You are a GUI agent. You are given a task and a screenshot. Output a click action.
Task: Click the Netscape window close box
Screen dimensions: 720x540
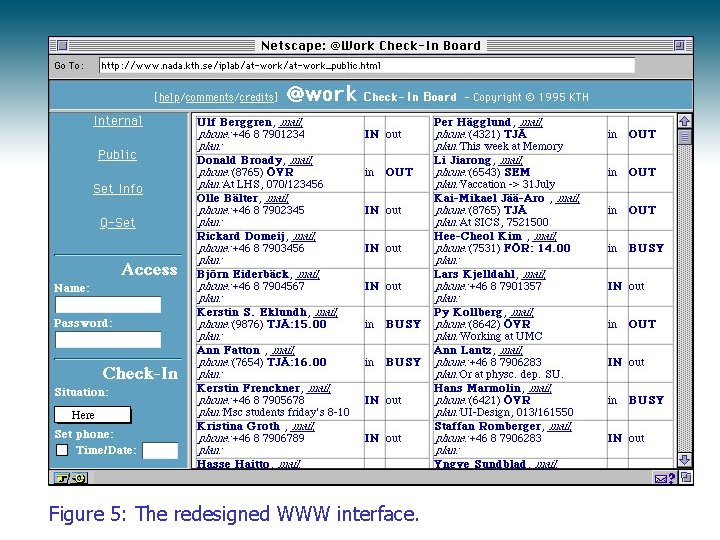pyautogui.click(x=62, y=45)
